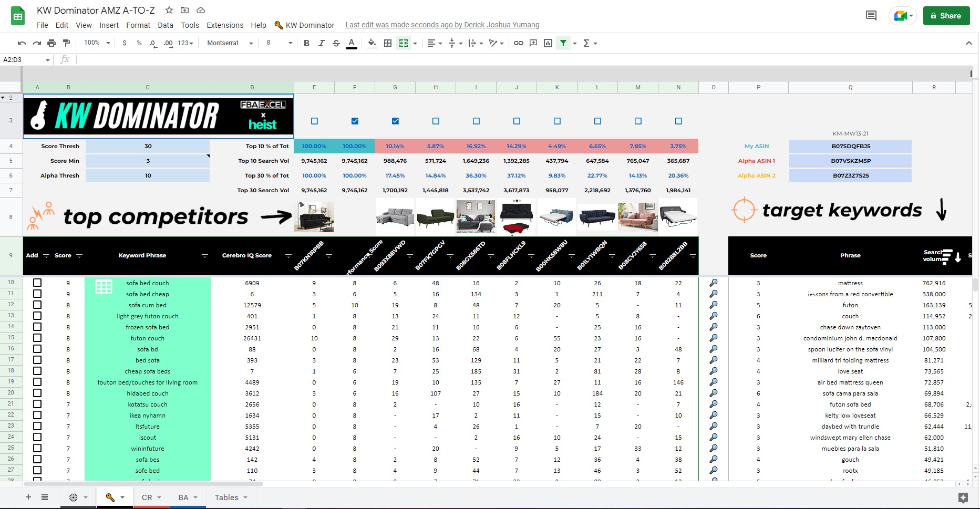Open the Name Box dropdown arrow
The width and height of the screenshot is (980, 509).
pyautogui.click(x=48, y=60)
